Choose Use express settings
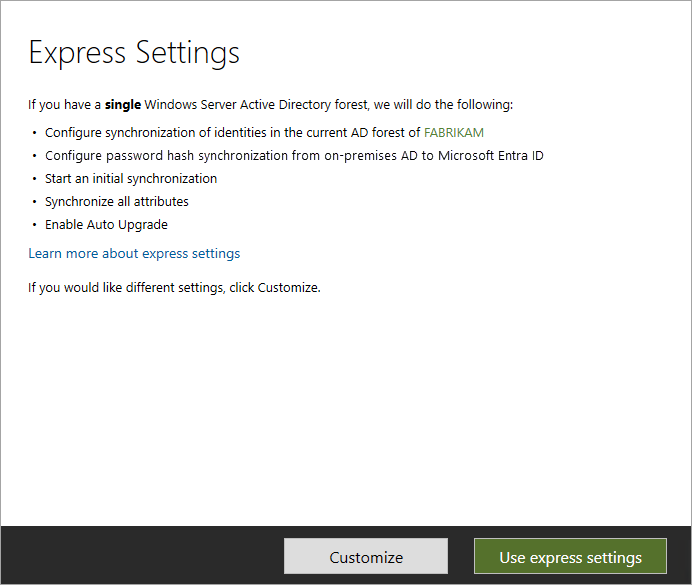This screenshot has width=692, height=585. pyautogui.click(x=570, y=556)
